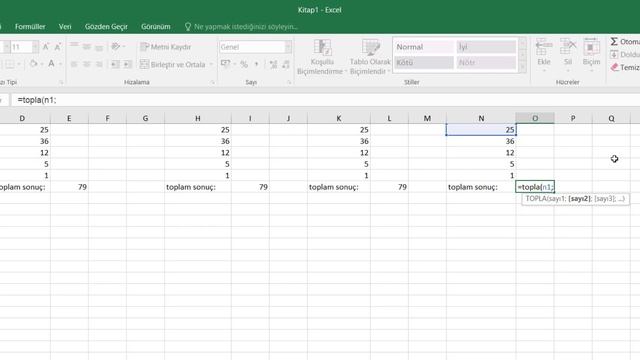The height and width of the screenshot is (360, 640).
Task: Select cell N5 containing 1
Action: (481, 176)
